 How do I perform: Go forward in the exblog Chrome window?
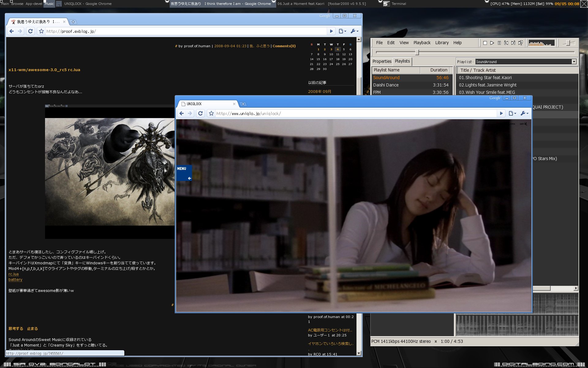coord(20,31)
